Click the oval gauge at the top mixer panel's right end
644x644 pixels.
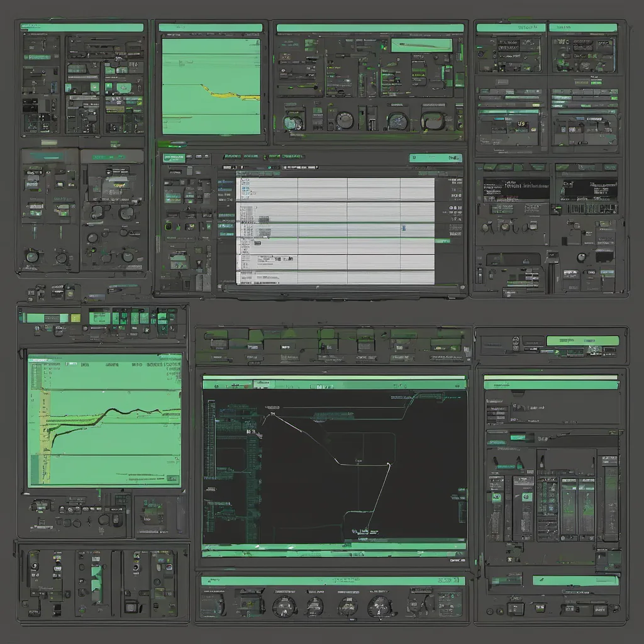[x=433, y=120]
